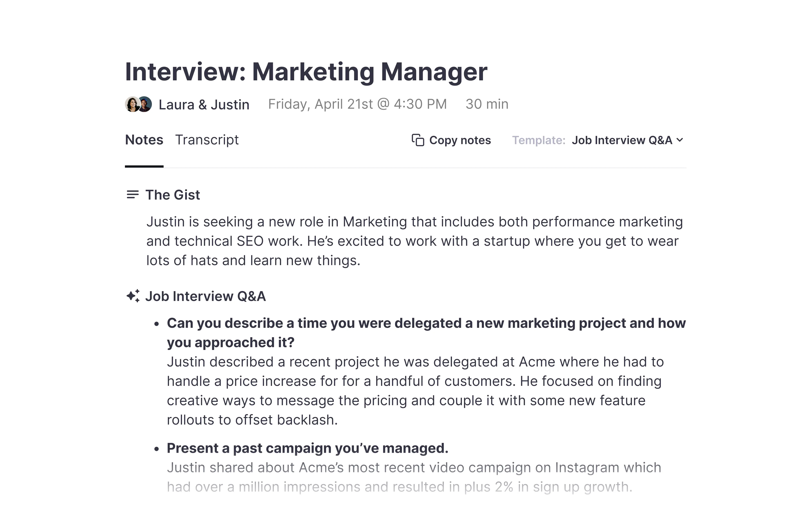
Task: Click the meeting title Interview: Marketing Manager
Action: [x=306, y=72]
